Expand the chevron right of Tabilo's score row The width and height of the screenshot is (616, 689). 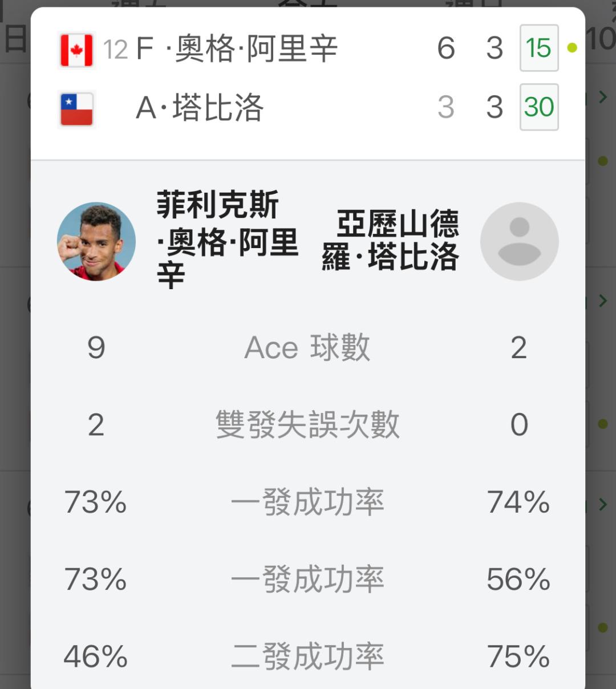tap(602, 98)
